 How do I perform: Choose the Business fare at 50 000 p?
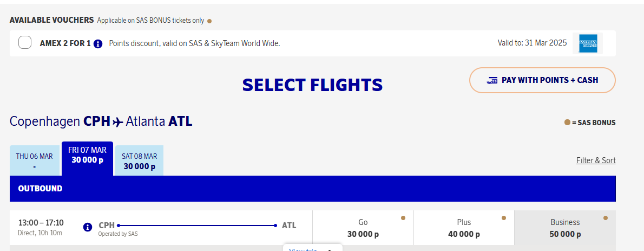pos(565,228)
